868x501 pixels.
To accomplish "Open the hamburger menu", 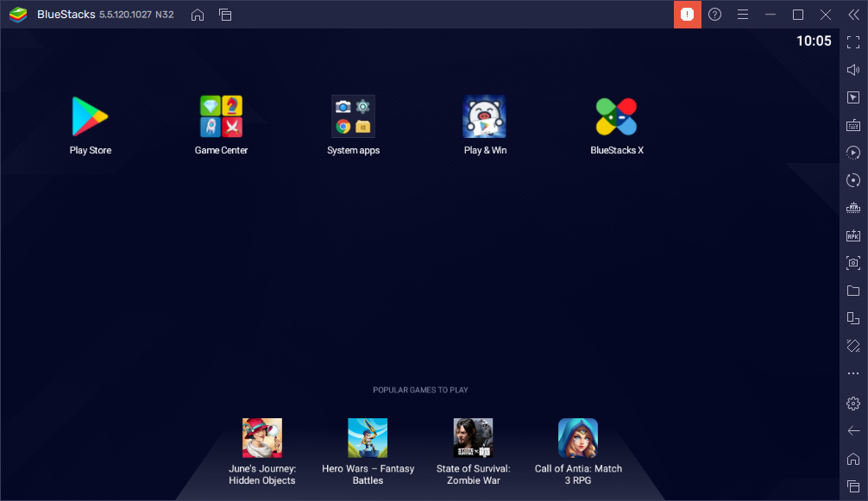I will (x=742, y=14).
